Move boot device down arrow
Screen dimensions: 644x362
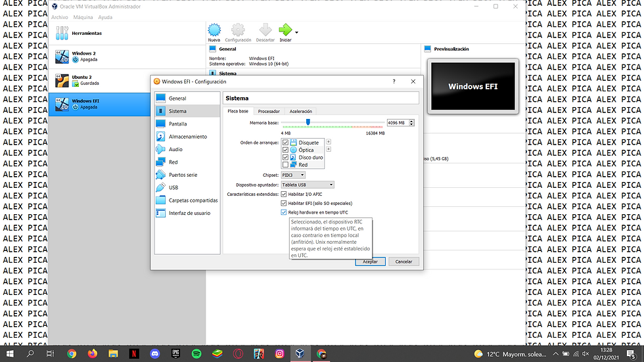(329, 149)
